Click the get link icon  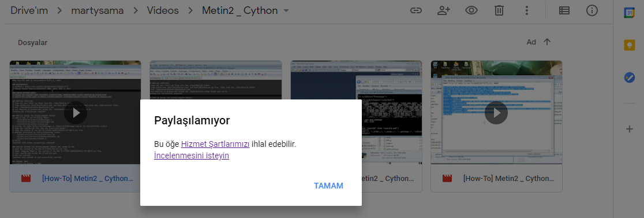click(416, 10)
